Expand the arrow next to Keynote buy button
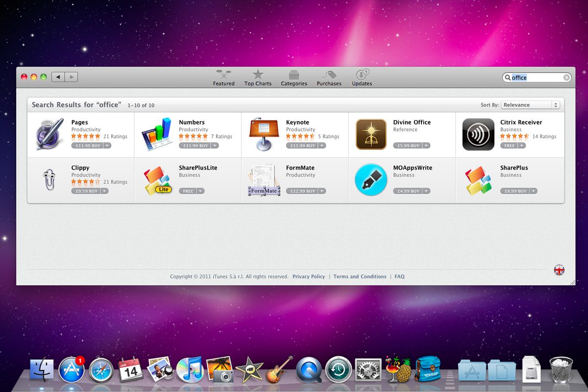This screenshot has width=588, height=392. tap(321, 146)
